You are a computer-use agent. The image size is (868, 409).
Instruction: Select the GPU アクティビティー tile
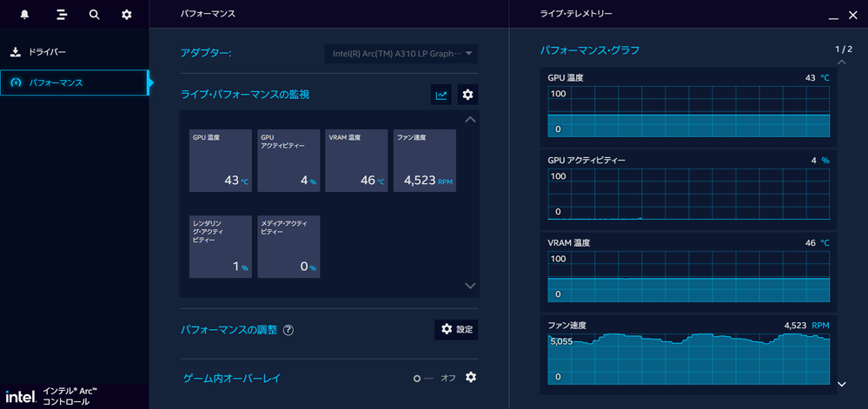click(x=288, y=161)
